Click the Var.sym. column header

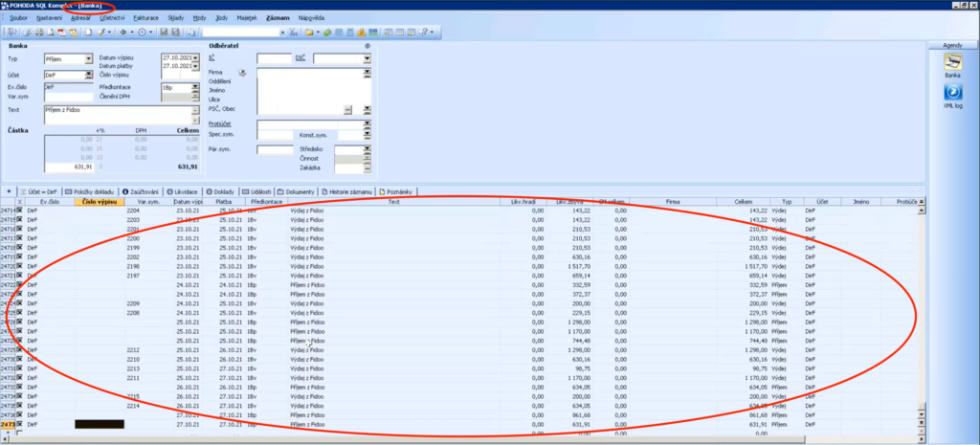[x=148, y=202]
